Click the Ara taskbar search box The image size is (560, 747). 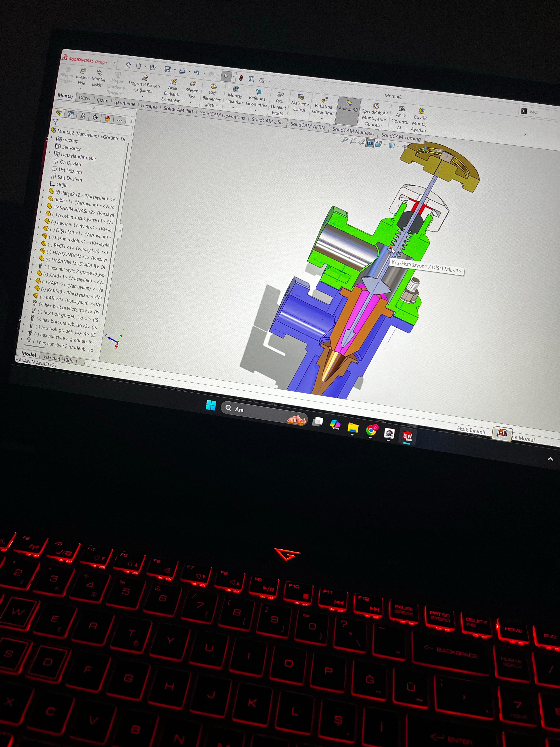tap(264, 414)
